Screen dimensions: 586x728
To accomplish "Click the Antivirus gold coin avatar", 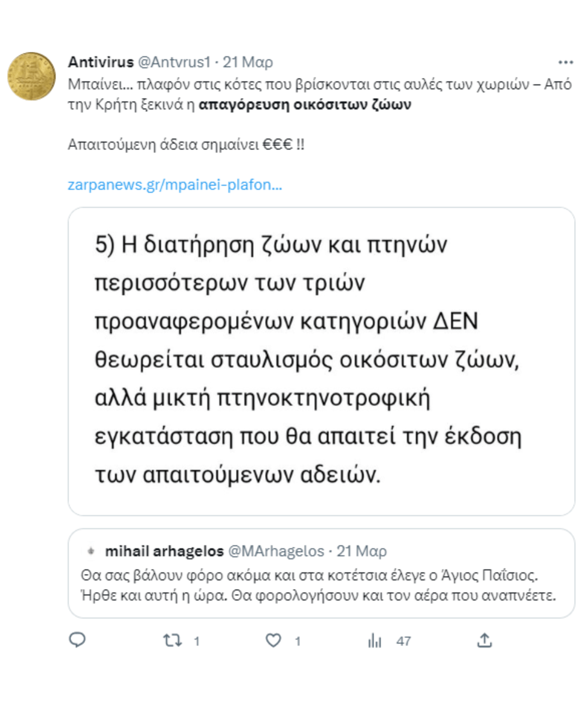I will [x=31, y=76].
